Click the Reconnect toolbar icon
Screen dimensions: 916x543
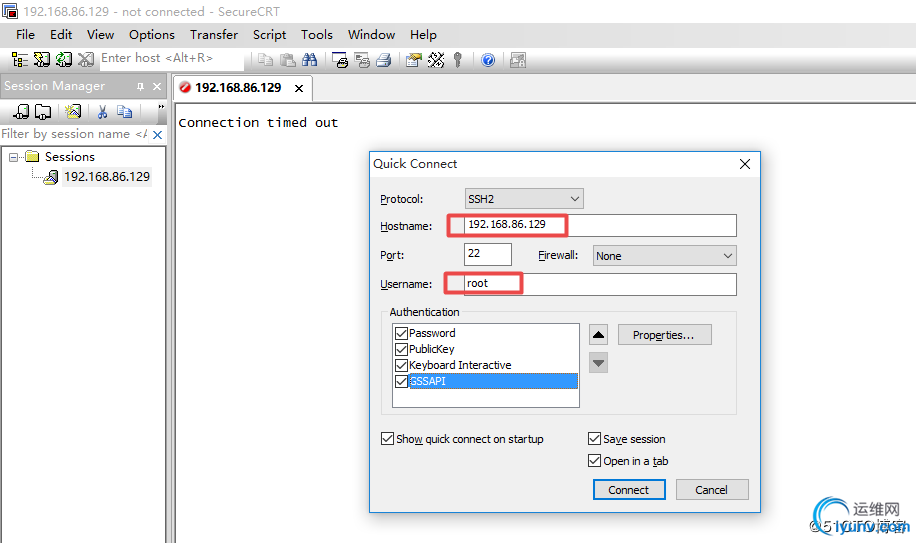coord(64,60)
